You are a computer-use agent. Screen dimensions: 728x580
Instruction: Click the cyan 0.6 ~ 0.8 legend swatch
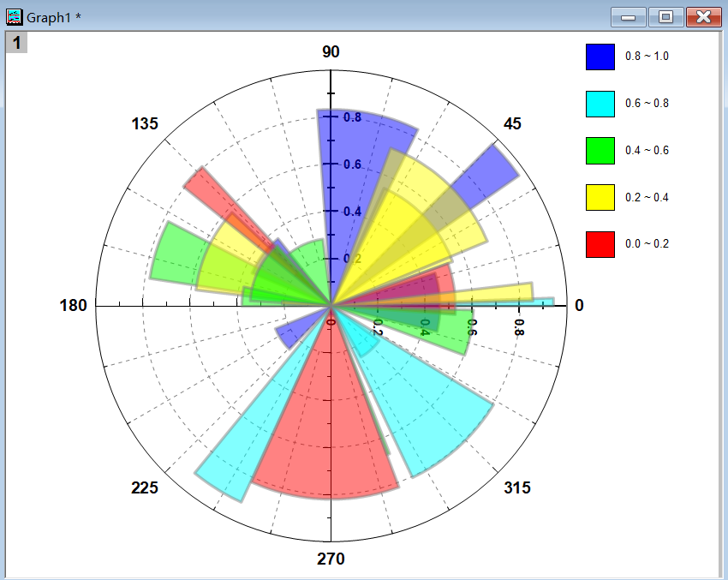(600, 104)
